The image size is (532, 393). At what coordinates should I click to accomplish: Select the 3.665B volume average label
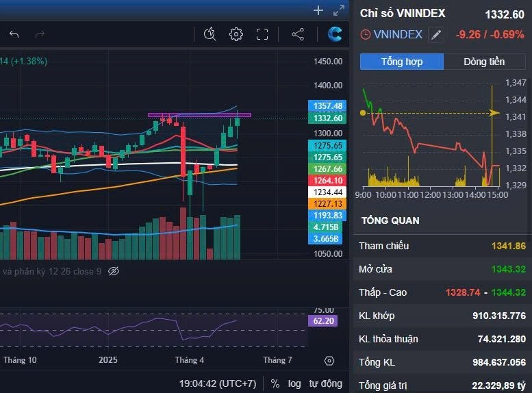click(x=325, y=238)
